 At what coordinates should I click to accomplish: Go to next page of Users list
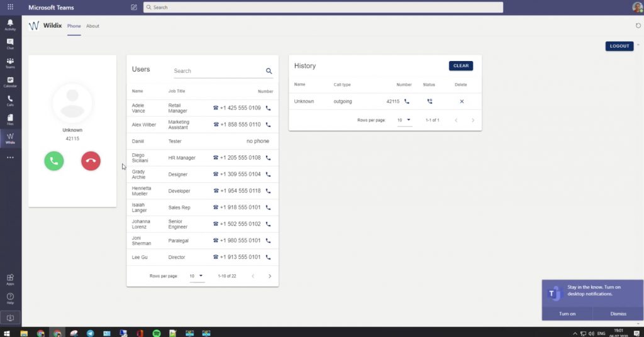click(270, 276)
